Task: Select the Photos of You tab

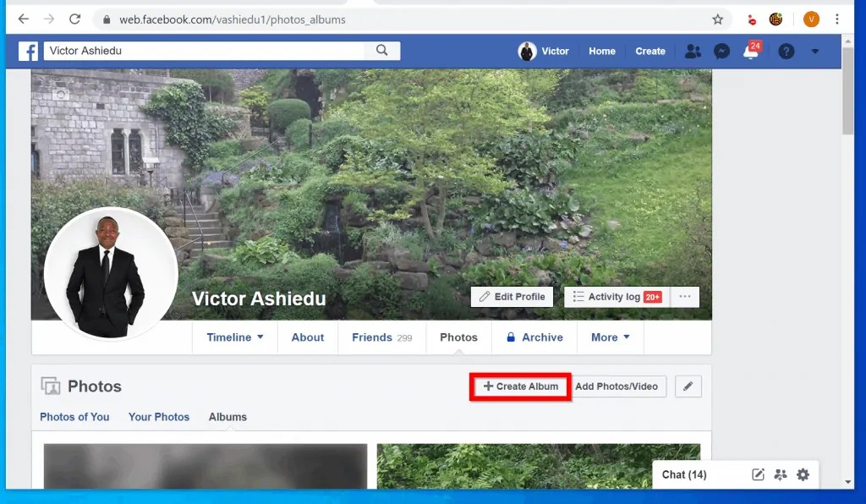Action: (74, 416)
